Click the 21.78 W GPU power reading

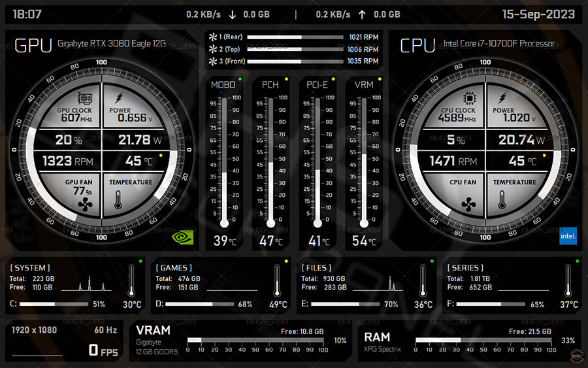tap(140, 140)
